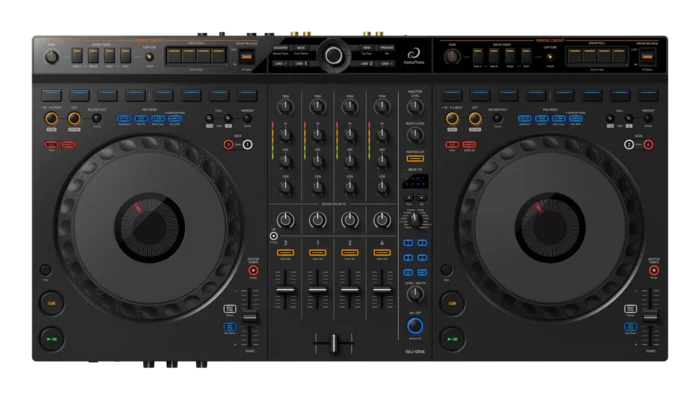
Task: Click the channel 2 volume fader
Action: click(x=349, y=290)
